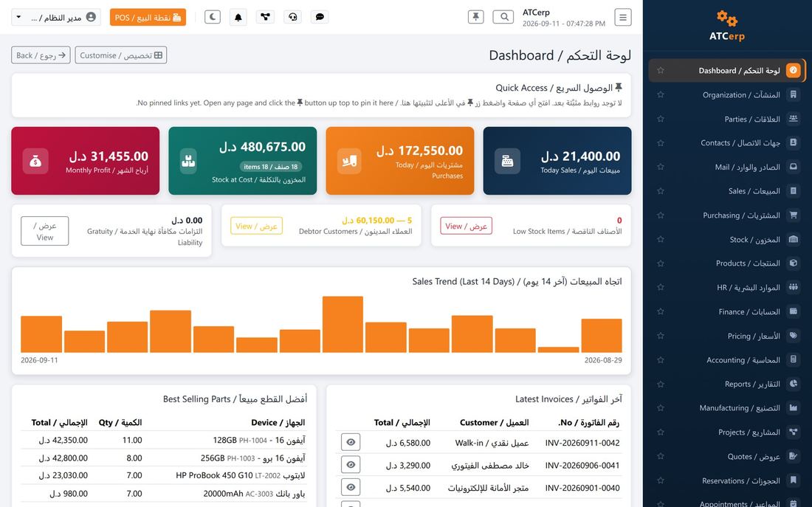The image size is (812, 507).
Task: Click the boxes icon on Stock at Cost
Action: point(188,161)
